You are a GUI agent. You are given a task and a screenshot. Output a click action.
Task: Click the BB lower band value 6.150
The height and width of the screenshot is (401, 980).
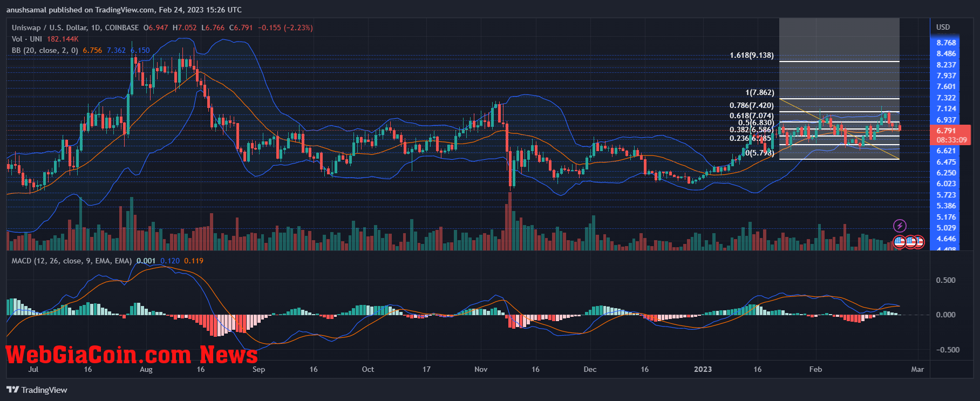(x=140, y=50)
